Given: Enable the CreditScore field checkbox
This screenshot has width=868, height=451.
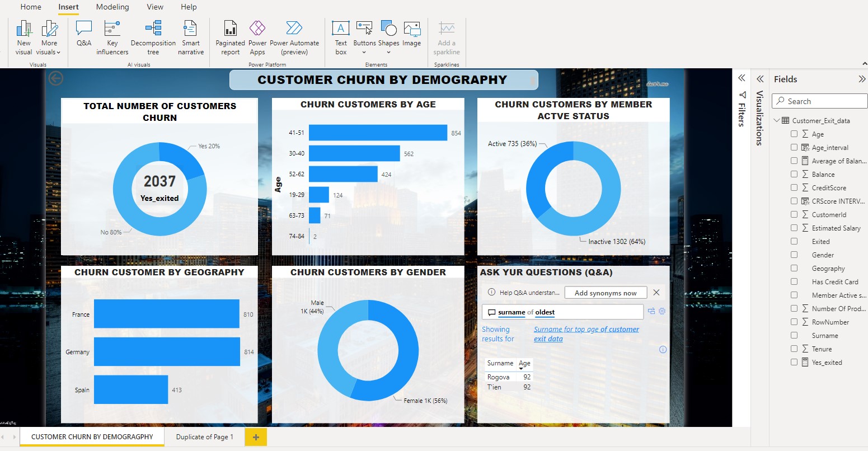Looking at the screenshot, I should point(794,187).
